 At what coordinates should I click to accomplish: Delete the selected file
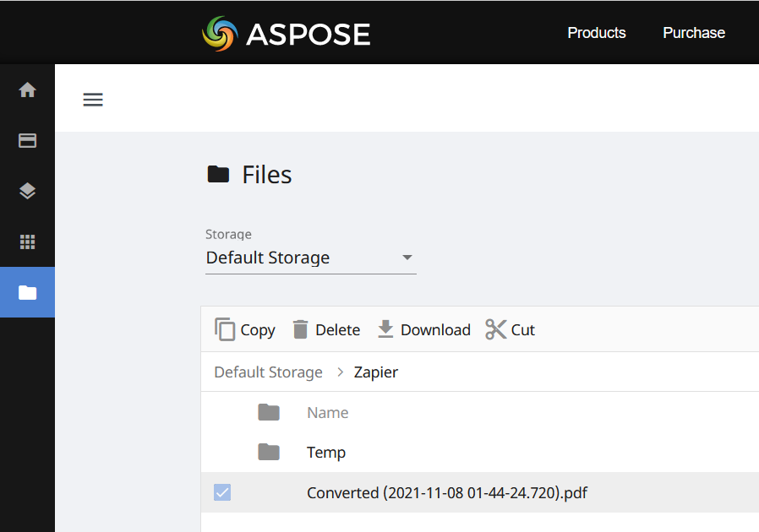326,329
